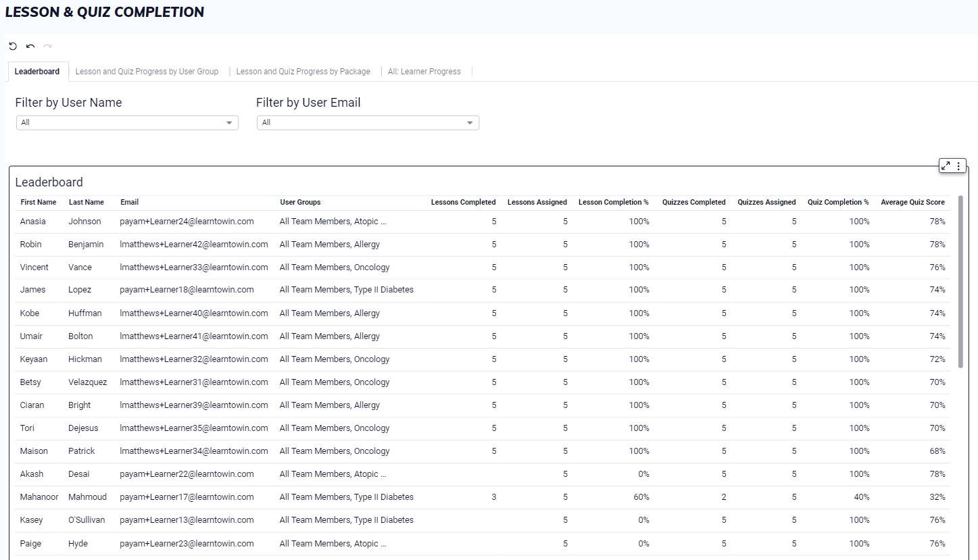Sort by Average Quiz Score column header
This screenshot has width=978, height=560.
point(912,203)
